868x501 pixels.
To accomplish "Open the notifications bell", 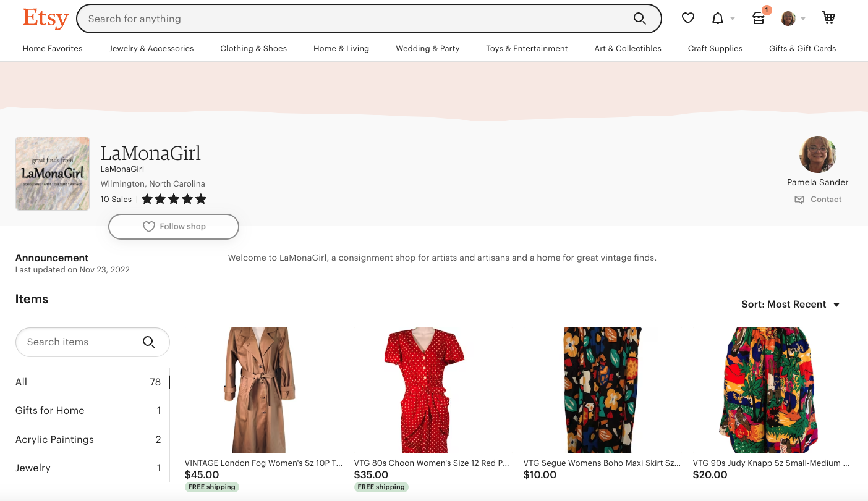I will tap(718, 19).
